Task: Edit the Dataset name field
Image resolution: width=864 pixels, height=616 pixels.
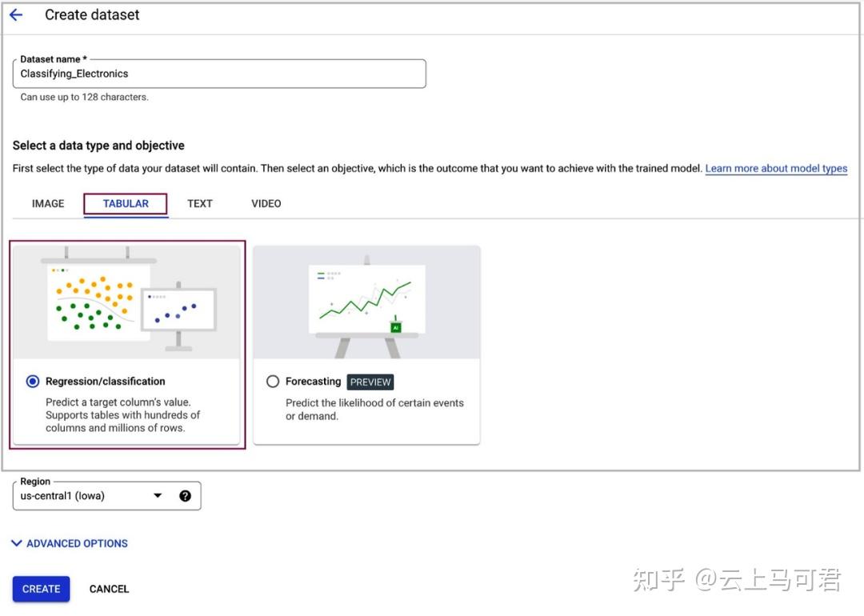Action: 219,74
